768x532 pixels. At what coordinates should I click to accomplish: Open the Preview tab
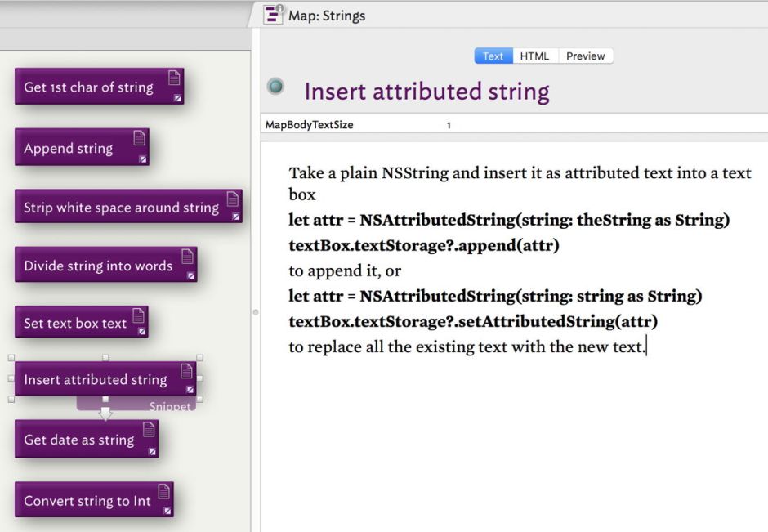pyautogui.click(x=585, y=56)
